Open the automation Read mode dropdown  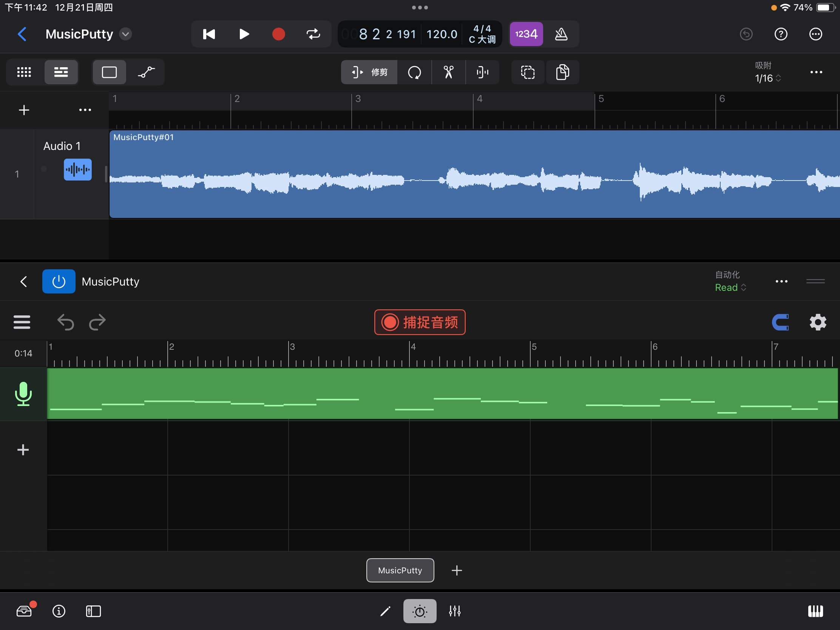730,287
